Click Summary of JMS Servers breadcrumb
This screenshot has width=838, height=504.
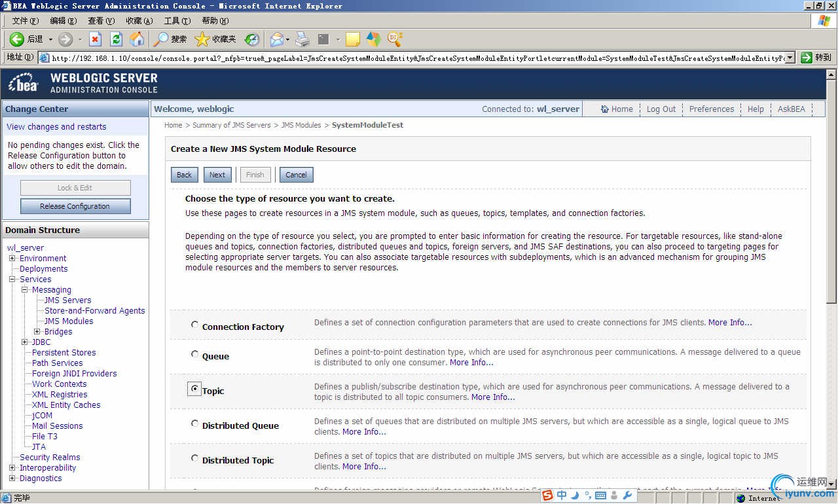coord(231,125)
